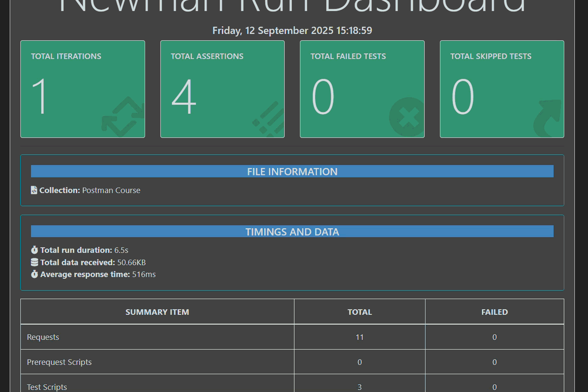The image size is (588, 392).
Task: Click the arrow icon in Skipped Tests card
Action: (x=547, y=118)
